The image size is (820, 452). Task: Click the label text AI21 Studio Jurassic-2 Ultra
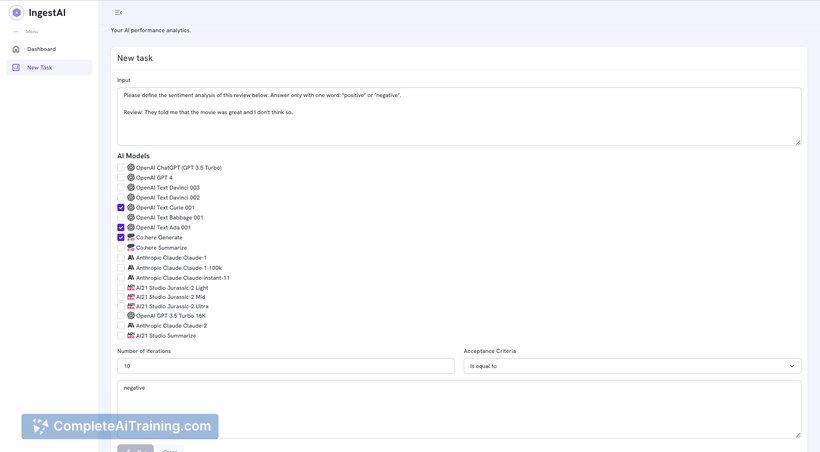172,307
